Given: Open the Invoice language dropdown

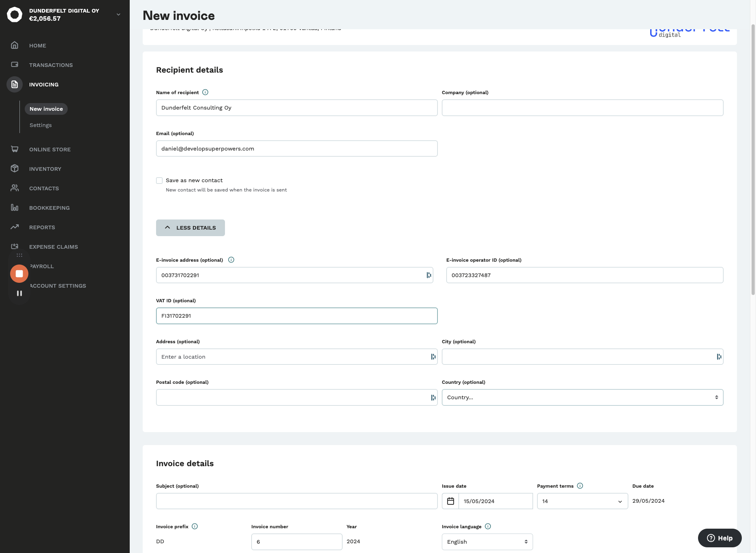Looking at the screenshot, I should (487, 542).
